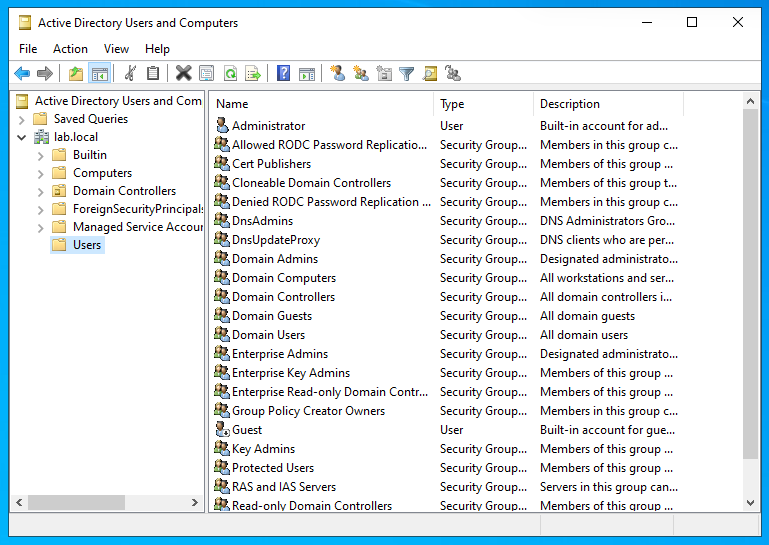Screen dimensions: 769x545
Task: Expand the Saved Queries node
Action: 22,119
